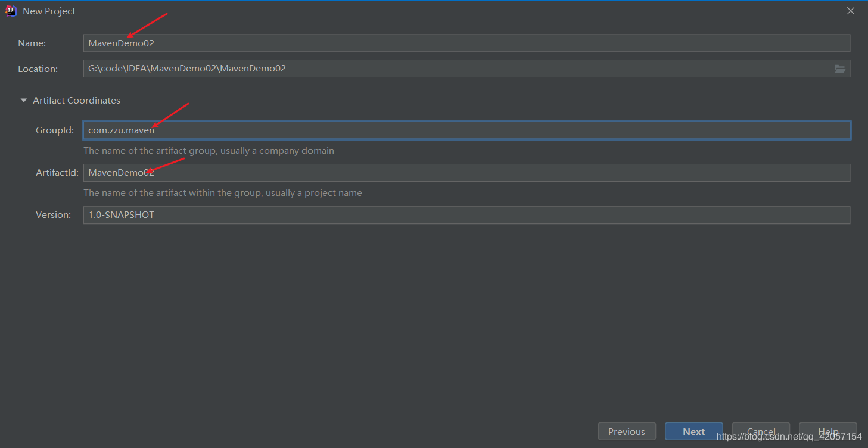The image size is (868, 448).
Task: Cancel the New Project dialog
Action: 761,431
